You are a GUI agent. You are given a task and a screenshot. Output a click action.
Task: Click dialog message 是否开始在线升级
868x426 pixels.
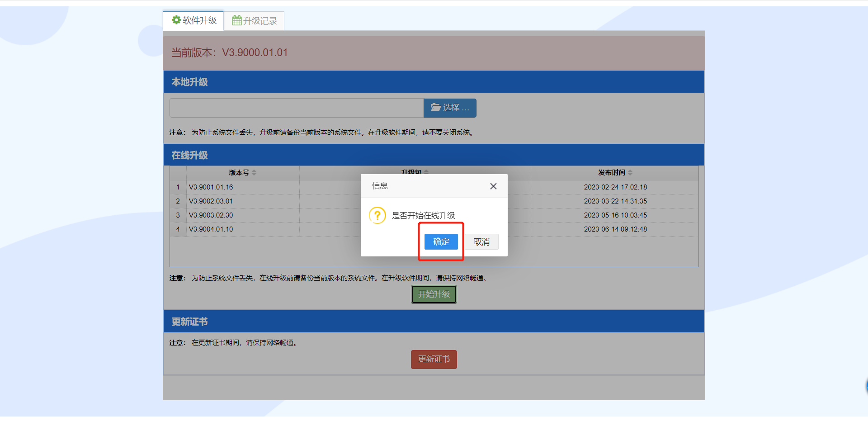point(423,215)
